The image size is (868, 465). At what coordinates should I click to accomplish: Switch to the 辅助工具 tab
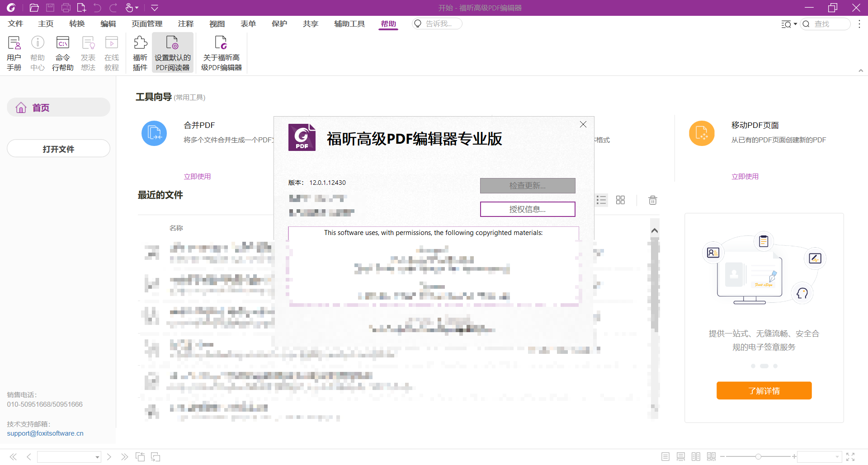pos(349,23)
